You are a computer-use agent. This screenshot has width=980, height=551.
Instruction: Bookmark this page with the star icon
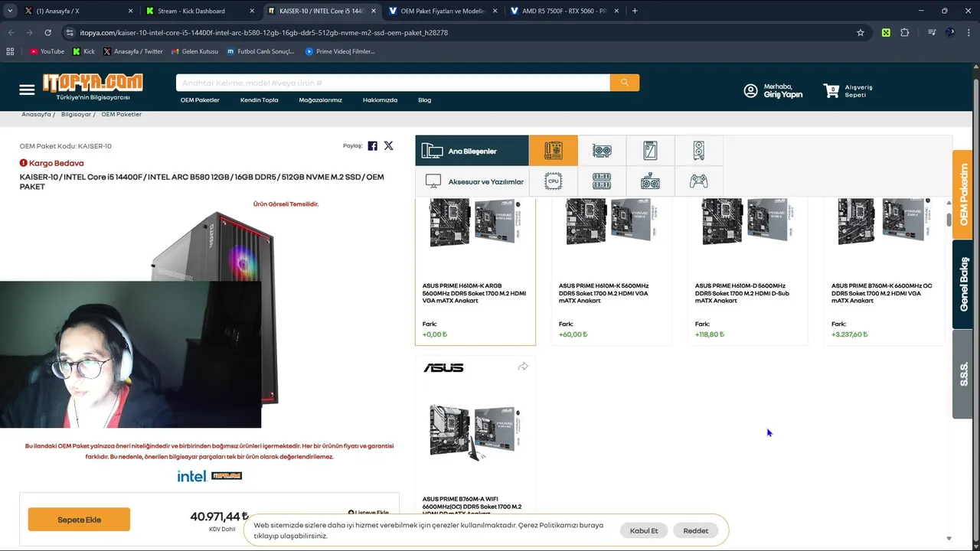[860, 33]
